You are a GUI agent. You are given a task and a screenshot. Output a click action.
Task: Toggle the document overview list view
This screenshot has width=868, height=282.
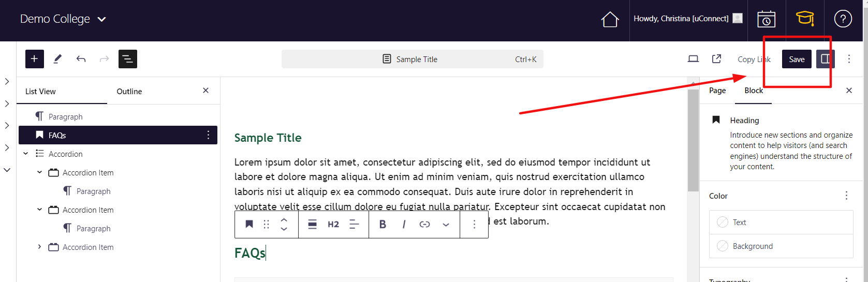click(x=127, y=59)
